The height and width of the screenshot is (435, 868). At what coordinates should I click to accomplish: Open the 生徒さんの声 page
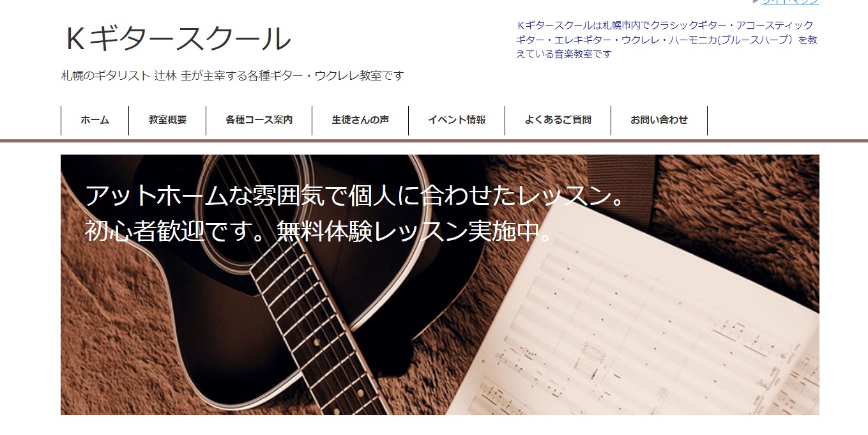pos(360,120)
